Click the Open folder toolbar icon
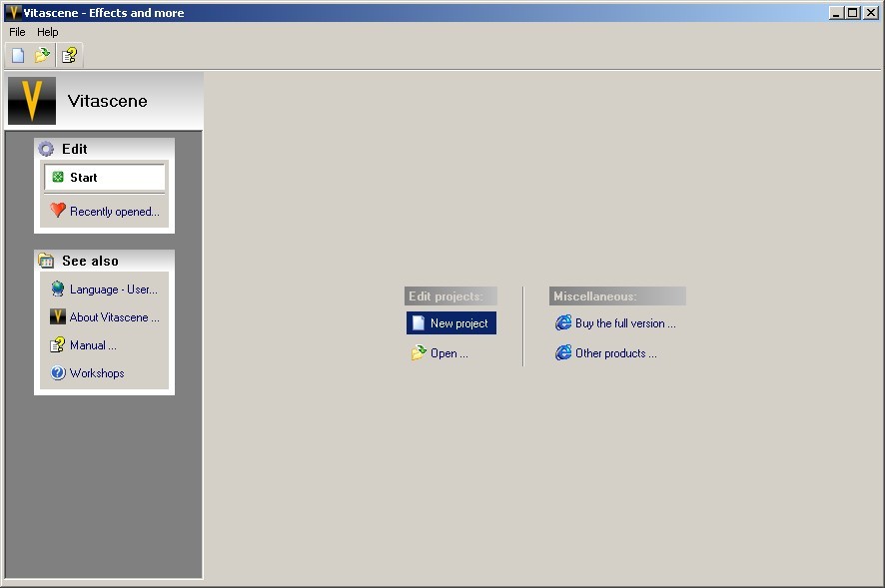 coord(42,55)
